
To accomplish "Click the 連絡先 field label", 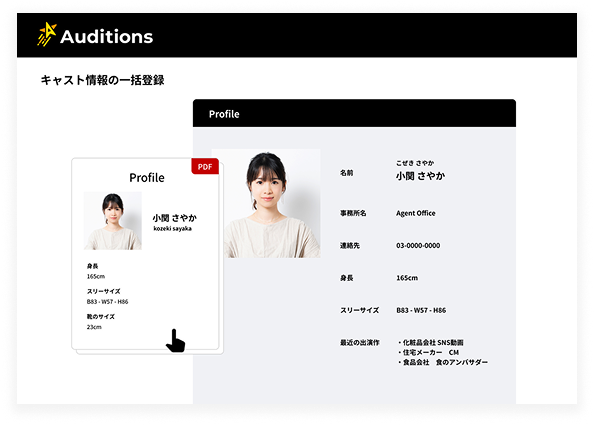I will (x=350, y=245).
